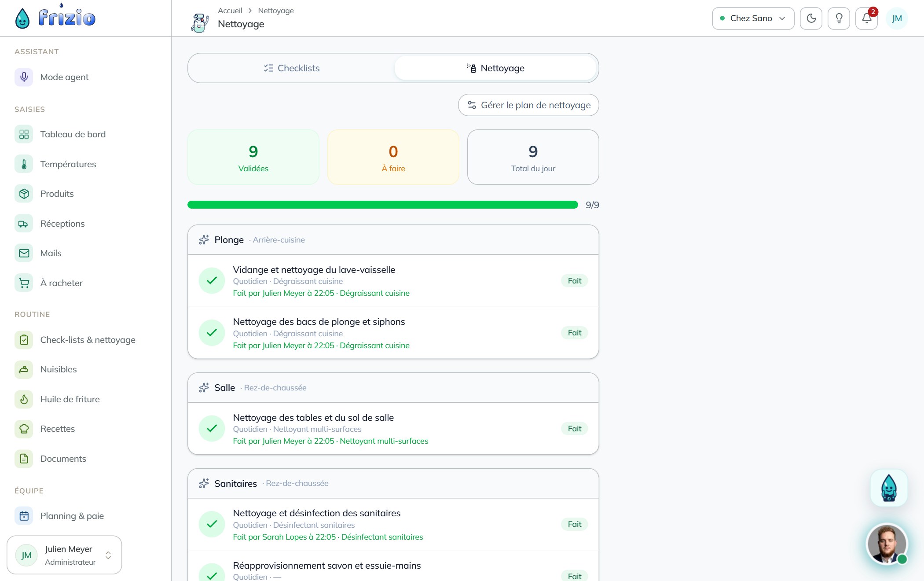Open Check-lists & nettoyage menu item

coord(85,340)
